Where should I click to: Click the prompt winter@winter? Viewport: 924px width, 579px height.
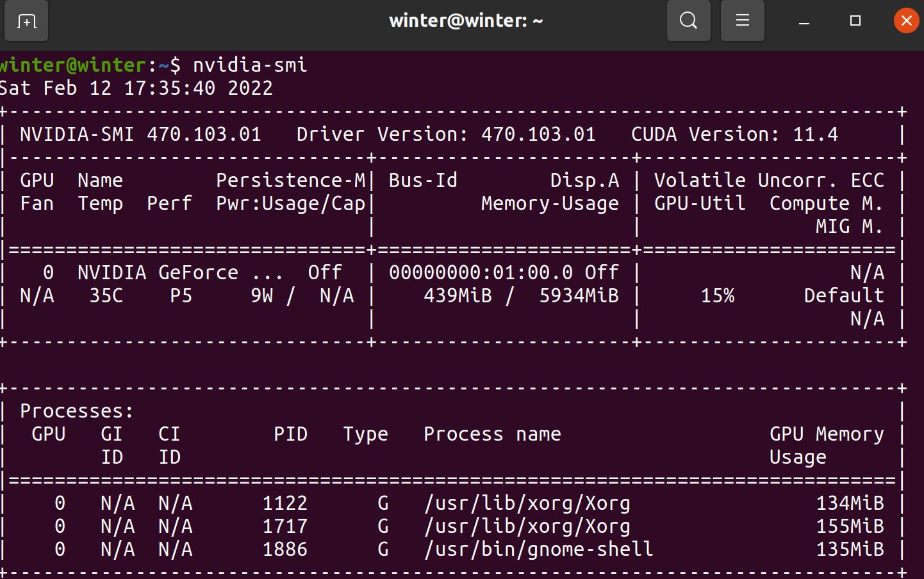click(73, 65)
